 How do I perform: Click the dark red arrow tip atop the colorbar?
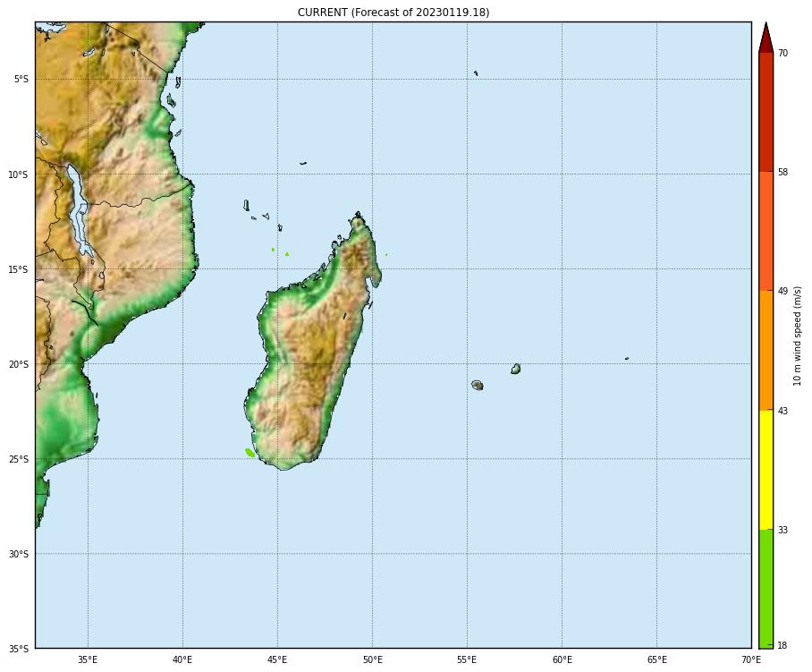coord(765,38)
